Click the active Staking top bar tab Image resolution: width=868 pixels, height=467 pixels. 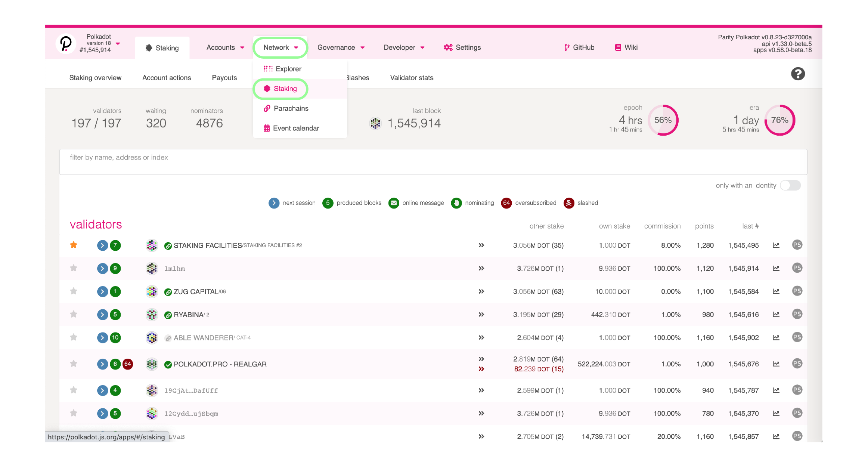(x=162, y=48)
